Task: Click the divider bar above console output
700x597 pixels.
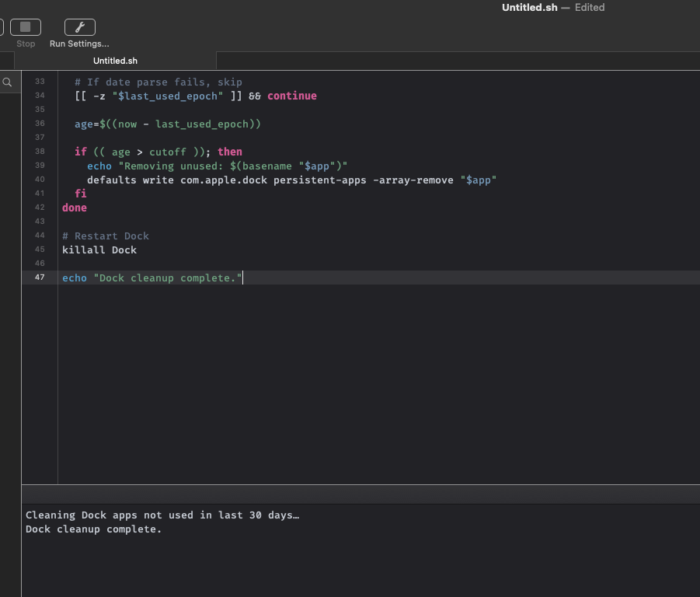Action: pyautogui.click(x=360, y=494)
